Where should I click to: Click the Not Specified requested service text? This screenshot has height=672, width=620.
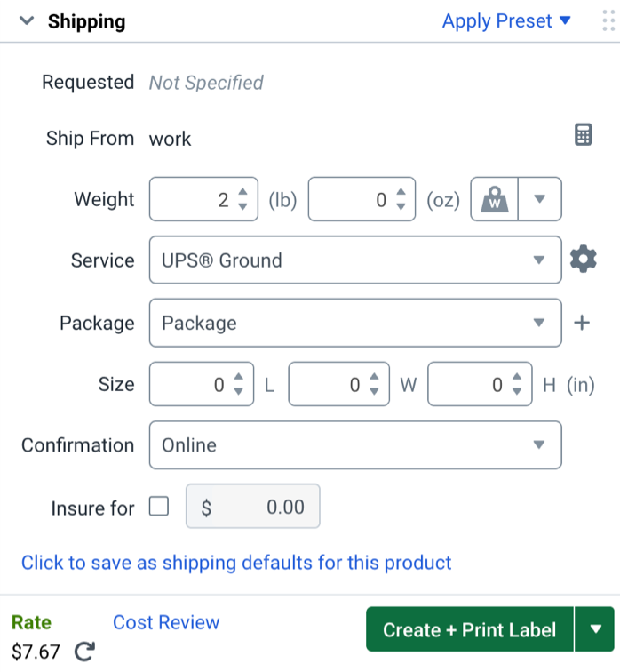206,83
